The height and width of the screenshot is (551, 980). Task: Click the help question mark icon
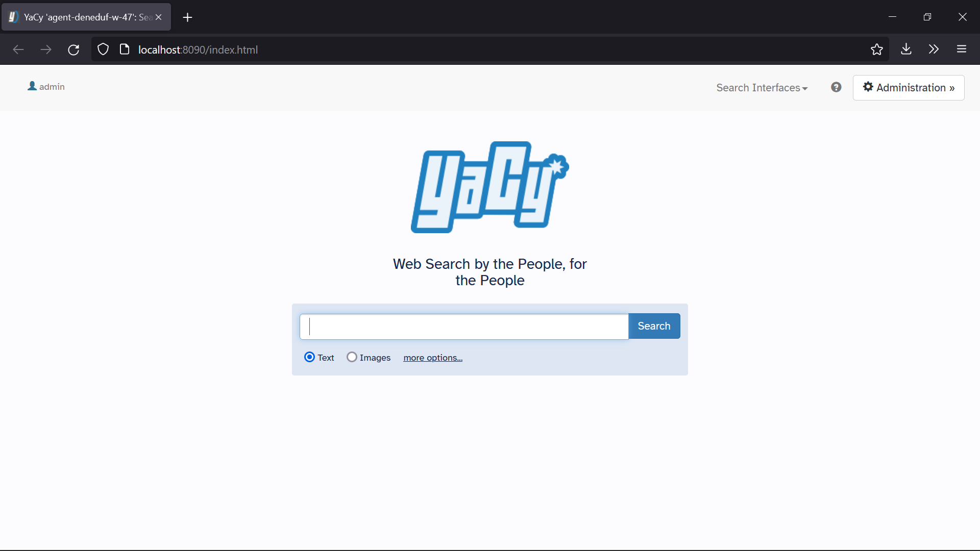[836, 87]
